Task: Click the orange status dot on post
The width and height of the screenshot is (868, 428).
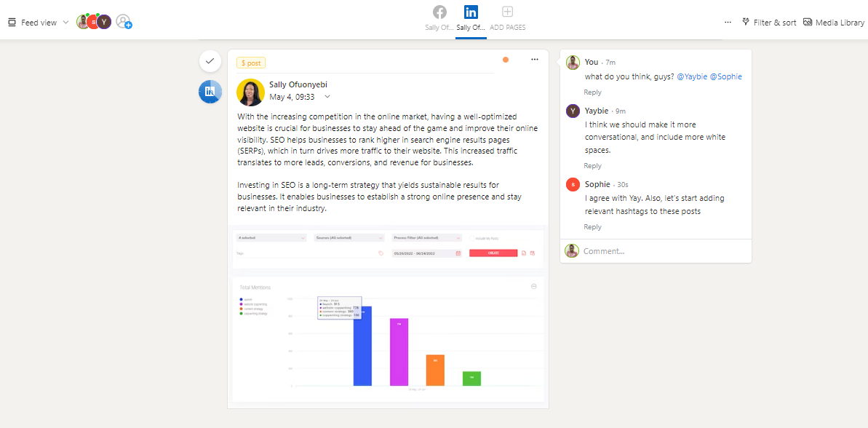Action: (506, 60)
